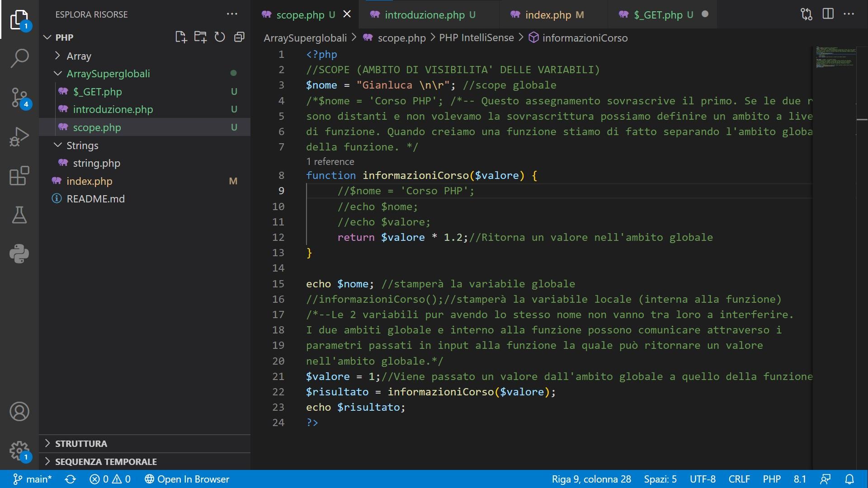Split the editor to the right
The height and width of the screenshot is (488, 868).
click(x=828, y=14)
